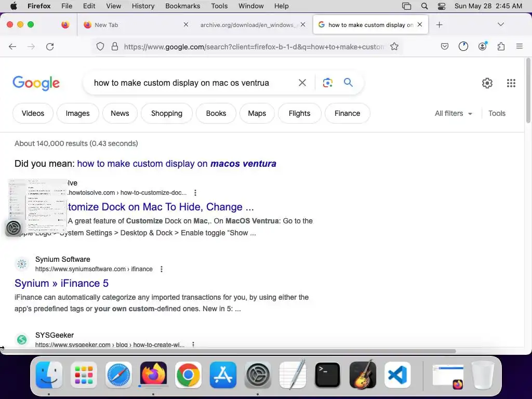Bookmark this page with the star

pyautogui.click(x=394, y=46)
